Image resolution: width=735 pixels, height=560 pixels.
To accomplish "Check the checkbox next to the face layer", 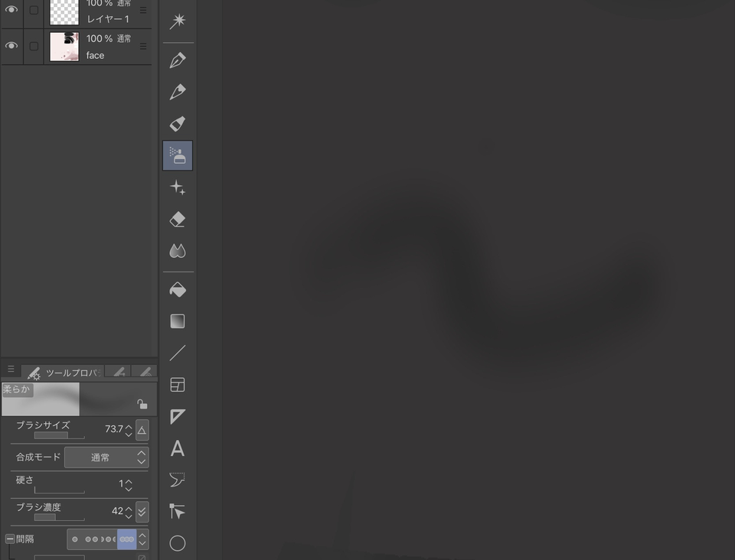I will 33,46.
